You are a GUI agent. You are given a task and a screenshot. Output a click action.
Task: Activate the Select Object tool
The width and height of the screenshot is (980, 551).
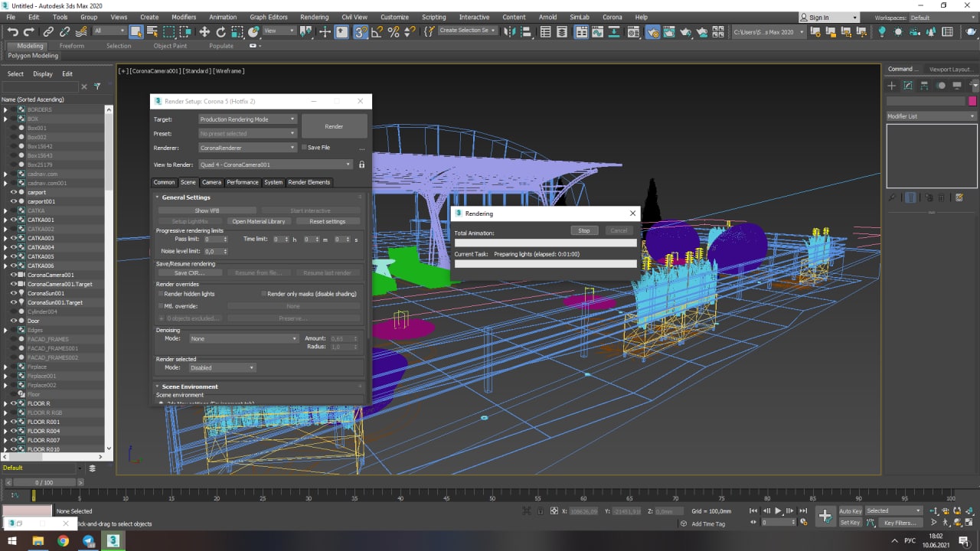click(136, 31)
